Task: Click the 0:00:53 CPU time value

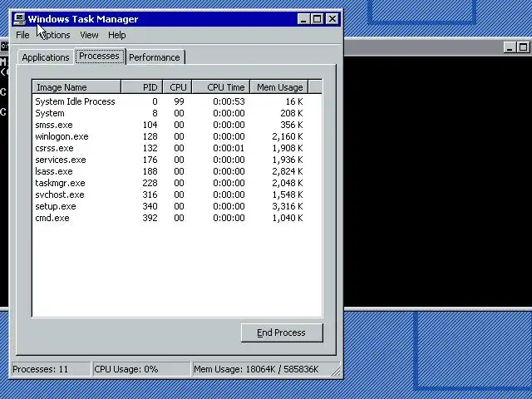Action: (229, 101)
